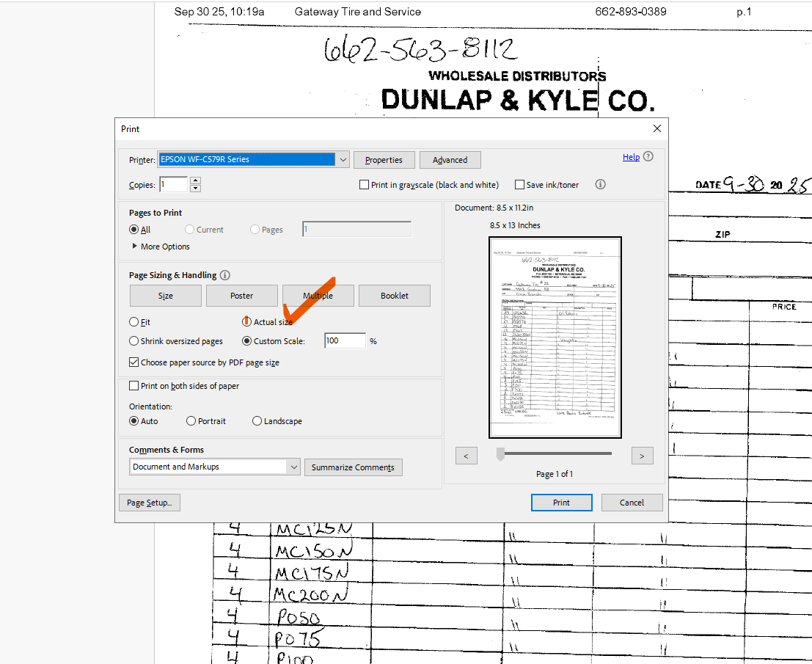Open printer Properties
This screenshot has width=812, height=664.
pos(384,160)
